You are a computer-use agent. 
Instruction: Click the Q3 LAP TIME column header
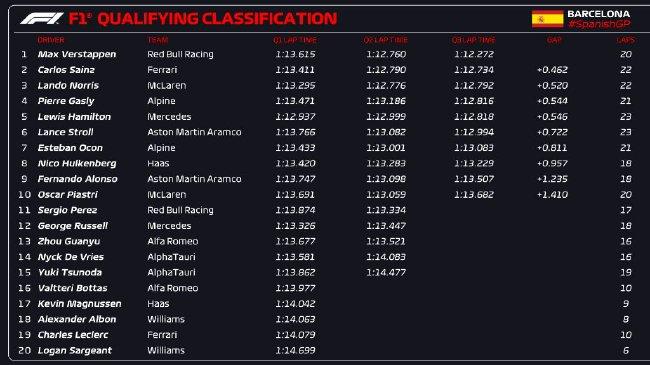click(x=473, y=40)
